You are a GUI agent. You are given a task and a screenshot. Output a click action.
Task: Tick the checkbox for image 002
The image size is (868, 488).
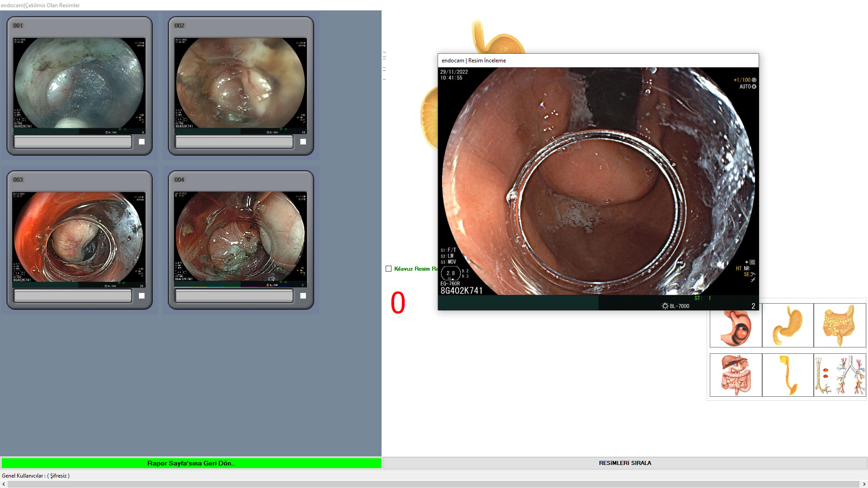pyautogui.click(x=303, y=142)
